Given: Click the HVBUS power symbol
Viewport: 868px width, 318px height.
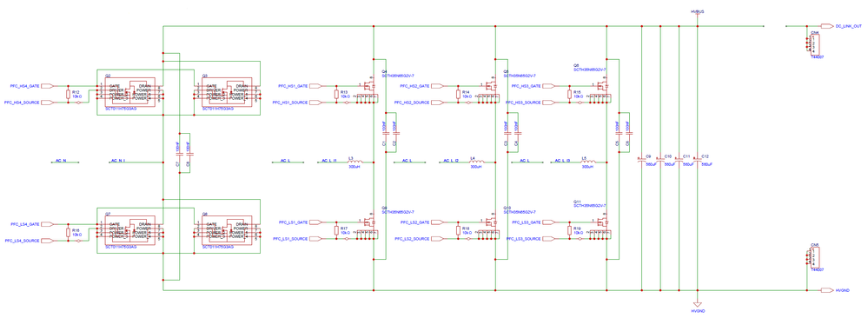Looking at the screenshot, I should (697, 14).
